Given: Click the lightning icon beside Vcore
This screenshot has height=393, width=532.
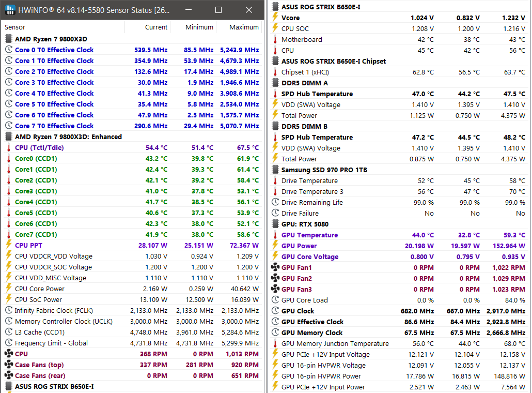Looking at the screenshot, I should (x=275, y=18).
